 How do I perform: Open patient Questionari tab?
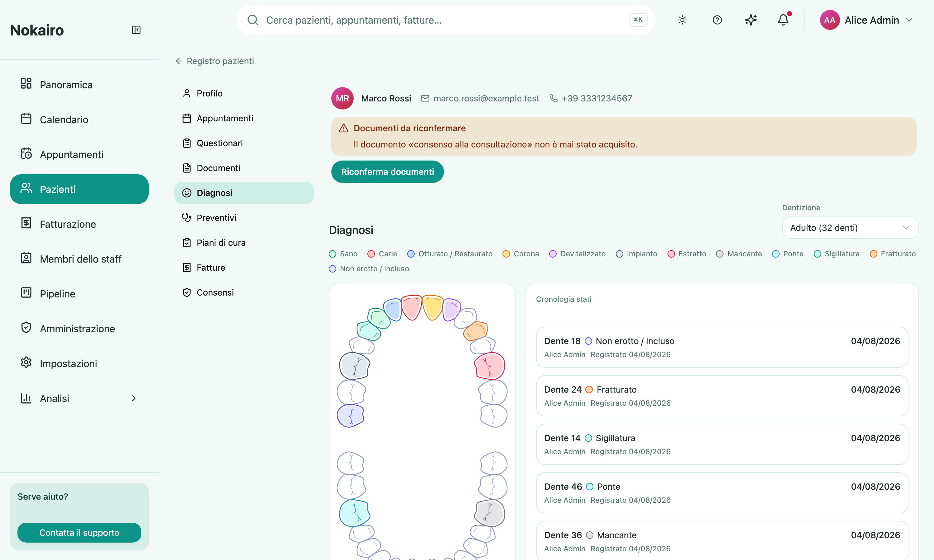[x=244, y=143]
